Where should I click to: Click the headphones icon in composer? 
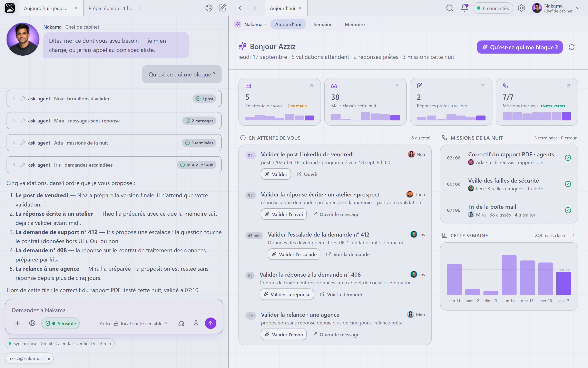click(181, 323)
